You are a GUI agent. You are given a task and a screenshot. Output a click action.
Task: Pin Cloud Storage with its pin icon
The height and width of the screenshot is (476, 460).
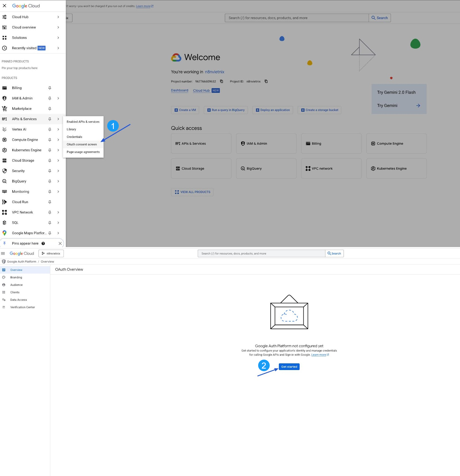point(50,160)
